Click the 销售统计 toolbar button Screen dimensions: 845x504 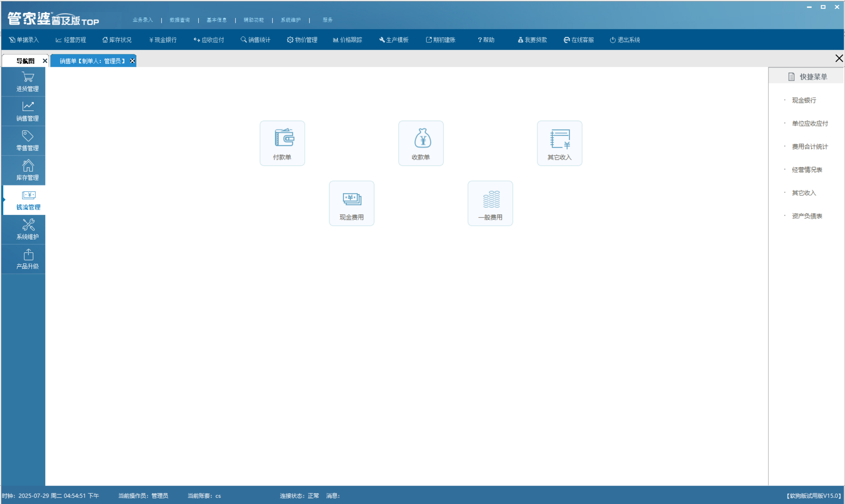click(255, 40)
